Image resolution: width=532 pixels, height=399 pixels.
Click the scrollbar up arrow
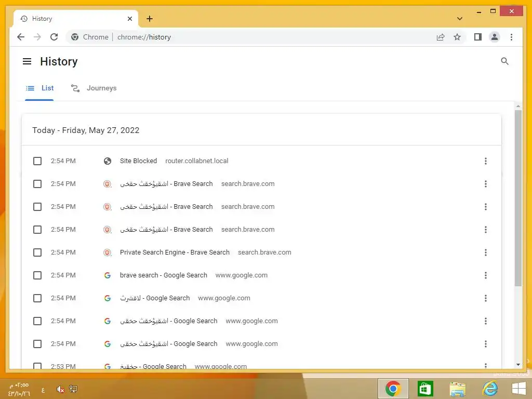[x=518, y=106]
